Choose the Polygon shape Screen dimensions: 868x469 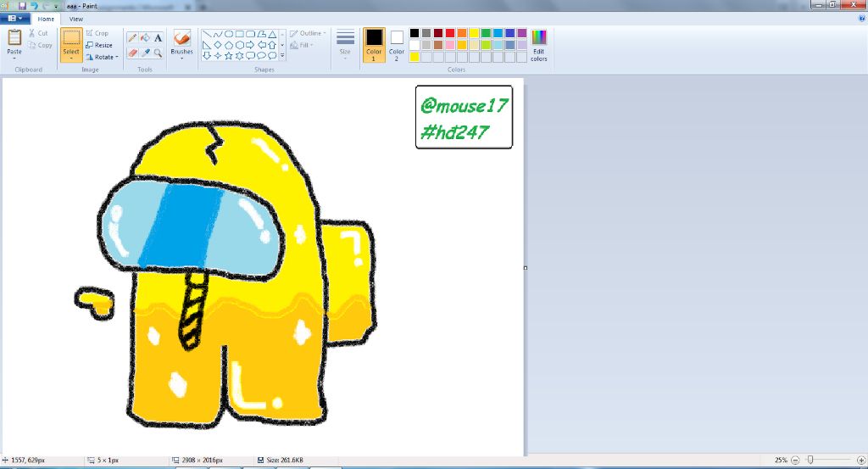[261, 34]
